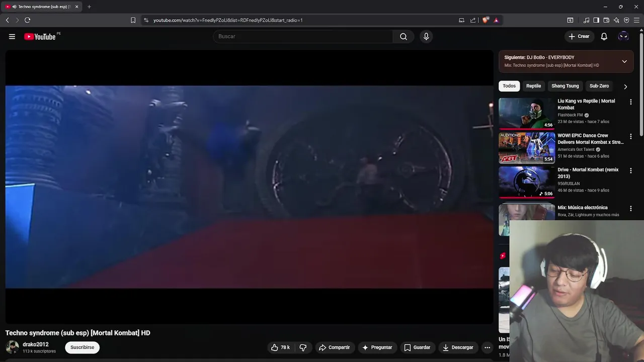
Task: Click the Crear create button
Action: [579, 36]
